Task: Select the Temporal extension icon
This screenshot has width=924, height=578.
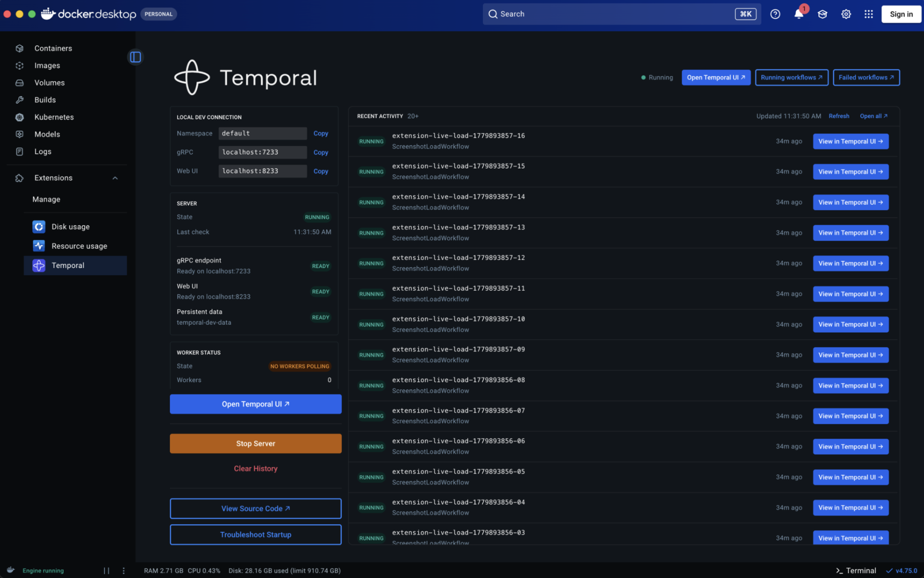Action: tap(39, 265)
